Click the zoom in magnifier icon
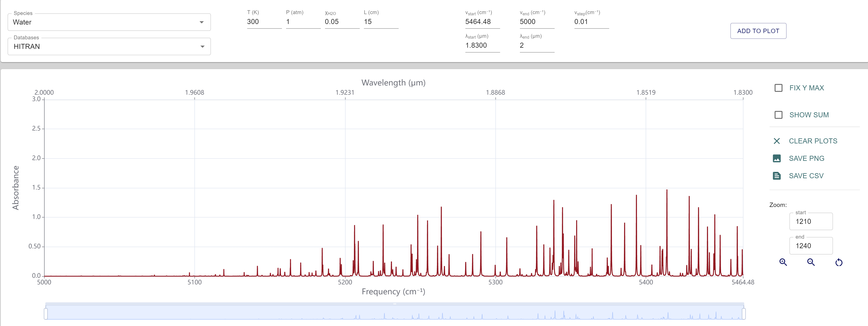The width and height of the screenshot is (868, 326). (x=783, y=262)
